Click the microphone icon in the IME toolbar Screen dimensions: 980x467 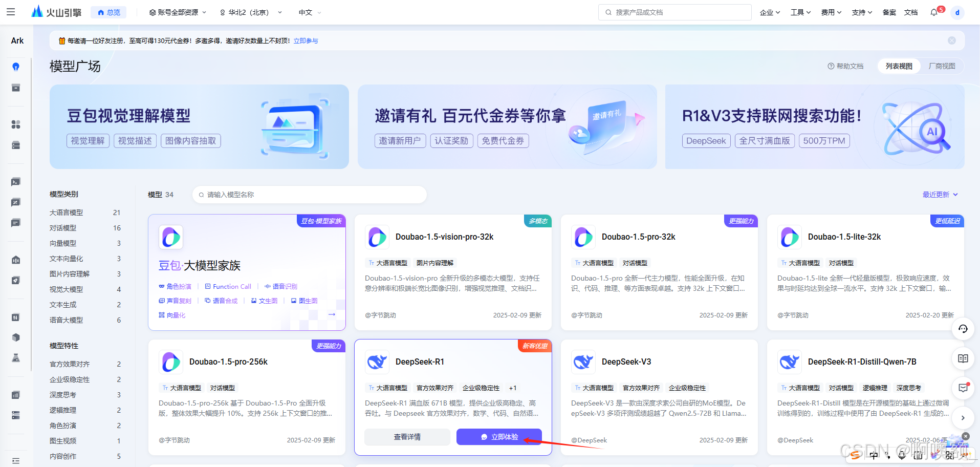[x=902, y=455]
